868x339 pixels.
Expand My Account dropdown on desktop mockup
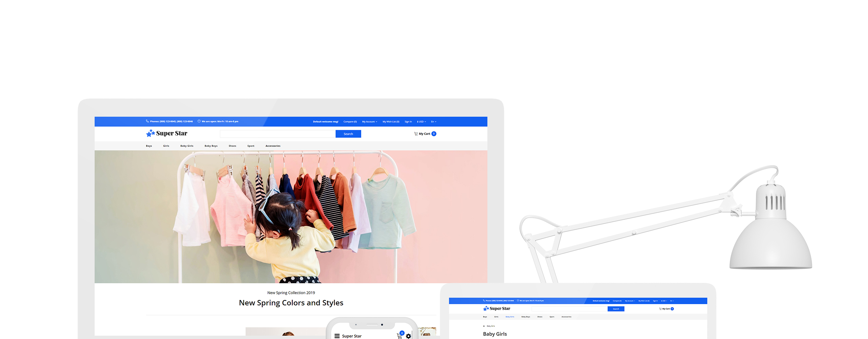pos(369,122)
